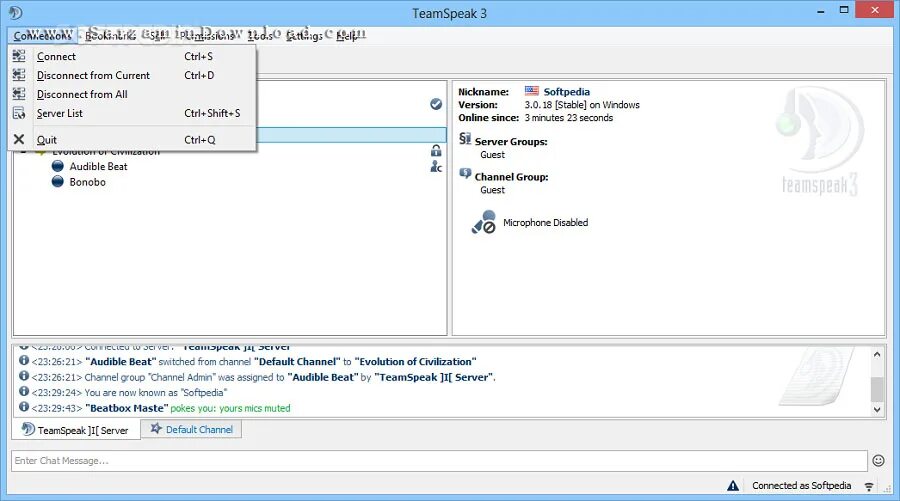Viewport: 900px width, 501px height.
Task: Open the Settings menu
Action: point(304,36)
